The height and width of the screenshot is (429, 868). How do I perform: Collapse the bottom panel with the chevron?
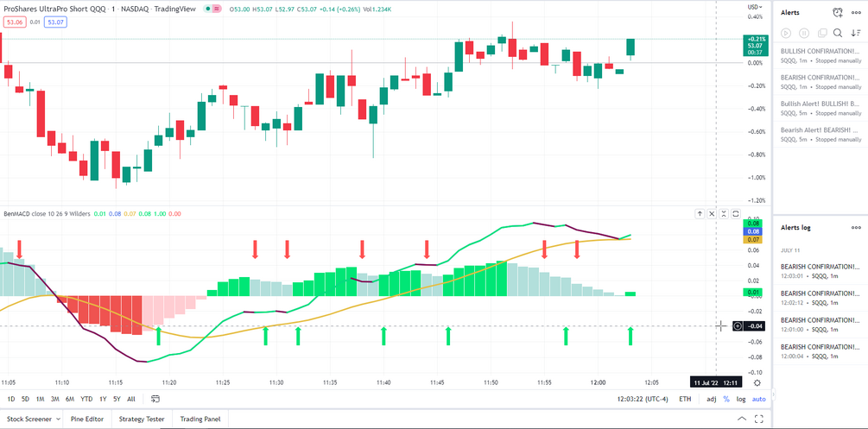click(743, 419)
